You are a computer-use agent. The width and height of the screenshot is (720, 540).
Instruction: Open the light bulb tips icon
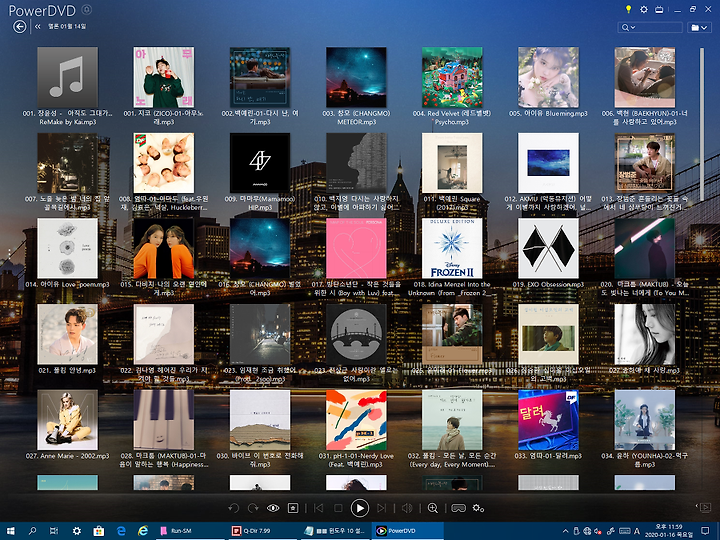point(628,9)
